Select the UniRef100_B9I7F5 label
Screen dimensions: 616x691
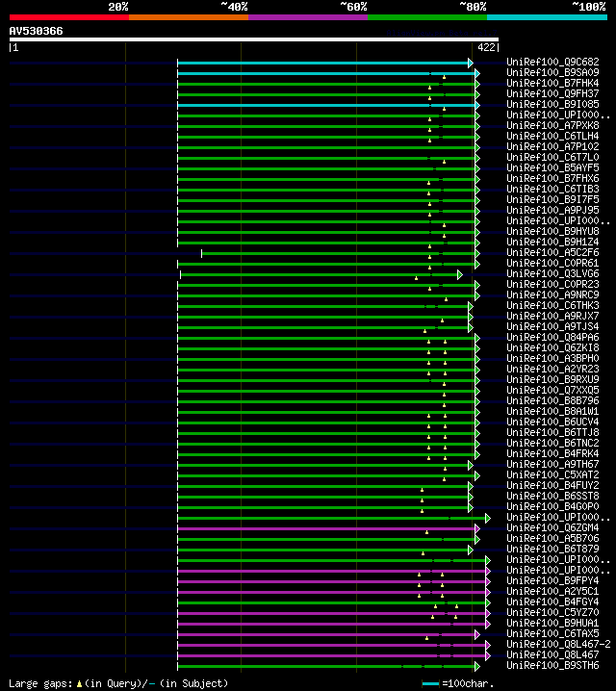(552, 199)
